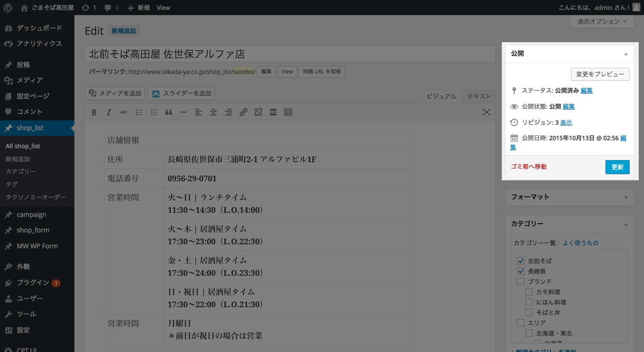Image resolution: width=644 pixels, height=352 pixels.
Task: Check the にほん料理 category
Action: pos(529,302)
